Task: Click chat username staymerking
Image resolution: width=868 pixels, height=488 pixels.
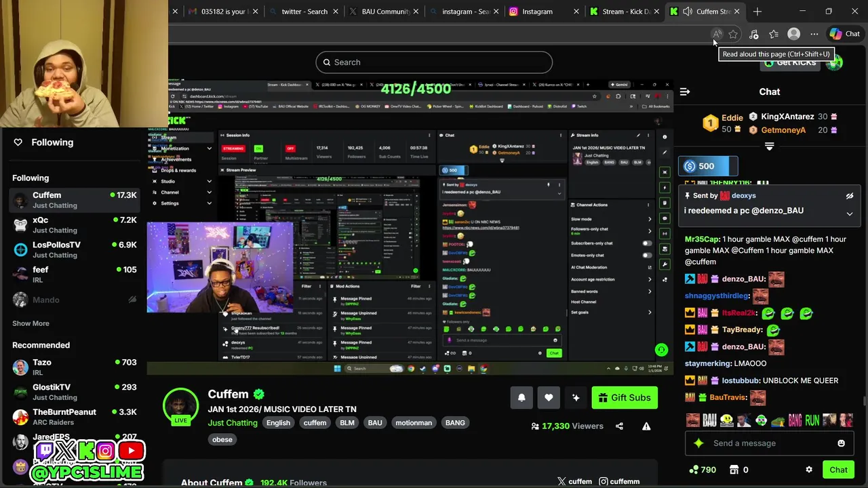Action: point(708,364)
